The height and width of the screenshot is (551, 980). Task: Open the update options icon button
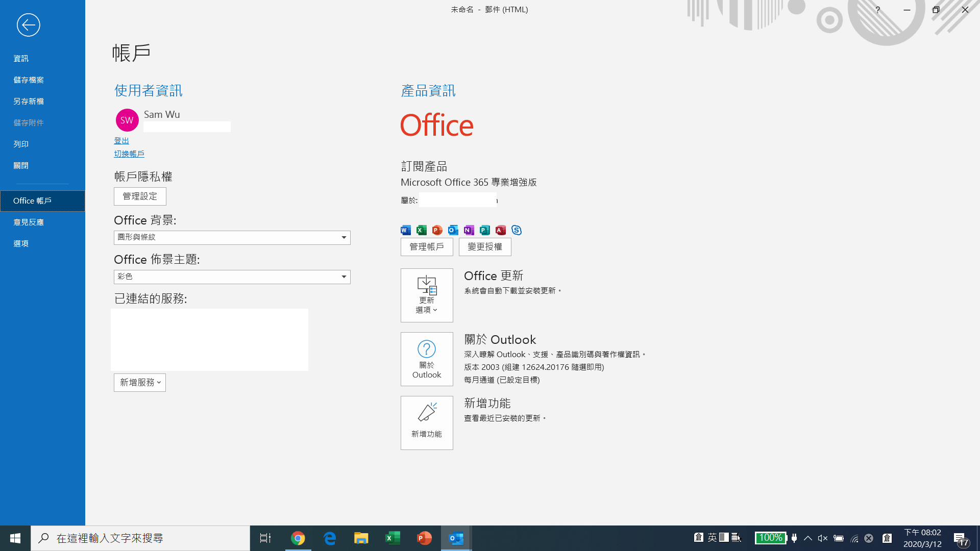[x=427, y=295]
